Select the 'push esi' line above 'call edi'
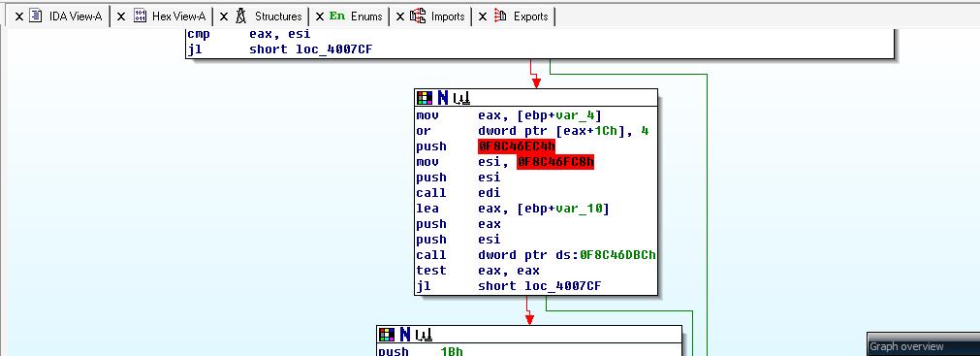Screen dimensions: 980x356 pos(458,178)
